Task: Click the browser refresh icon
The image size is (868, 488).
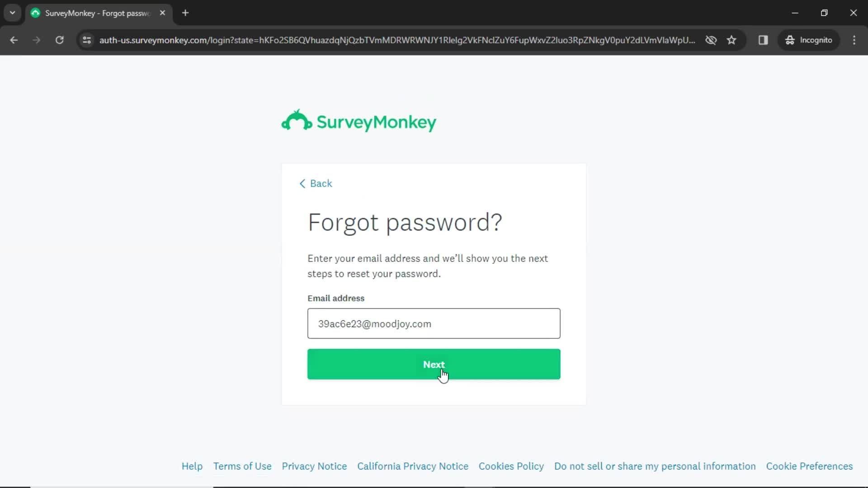Action: click(x=60, y=41)
